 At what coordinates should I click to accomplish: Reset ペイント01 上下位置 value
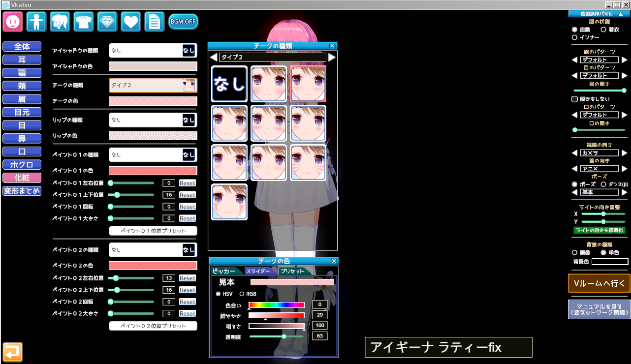point(187,195)
